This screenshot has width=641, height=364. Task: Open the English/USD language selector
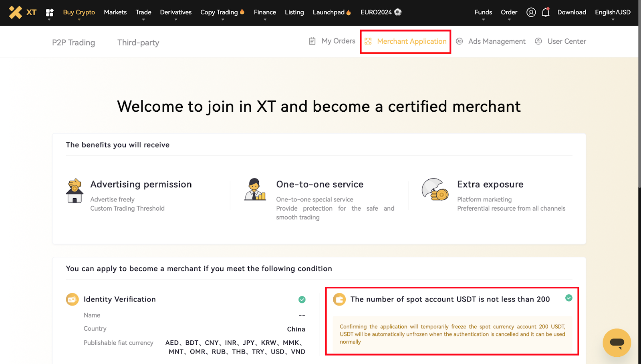pyautogui.click(x=612, y=12)
